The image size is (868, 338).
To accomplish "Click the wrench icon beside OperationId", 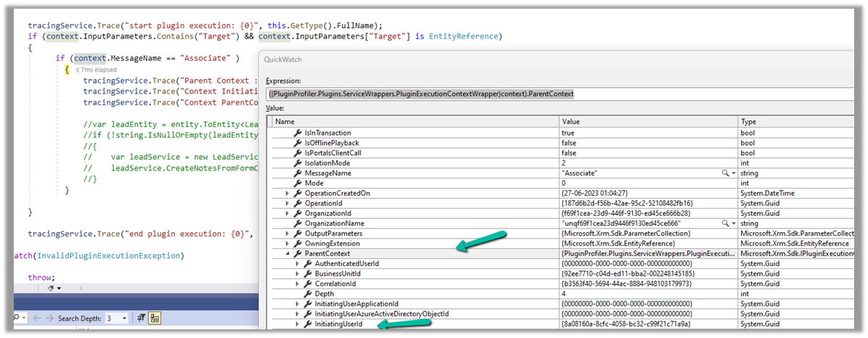I will (x=298, y=204).
